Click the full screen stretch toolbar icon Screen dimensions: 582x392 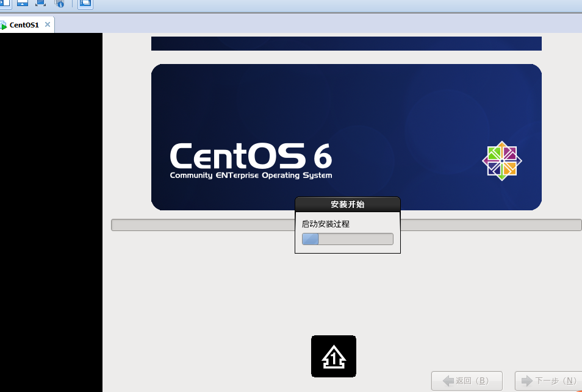[40, 3]
